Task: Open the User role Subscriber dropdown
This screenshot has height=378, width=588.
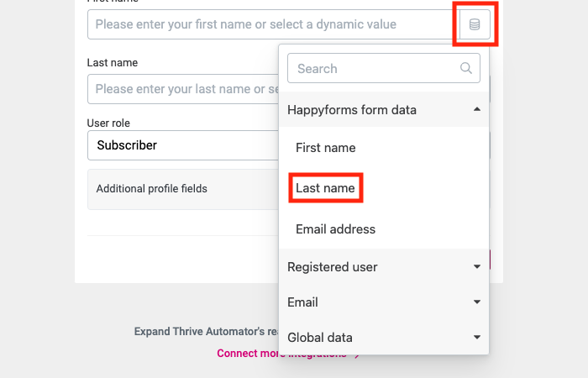Action: point(183,145)
